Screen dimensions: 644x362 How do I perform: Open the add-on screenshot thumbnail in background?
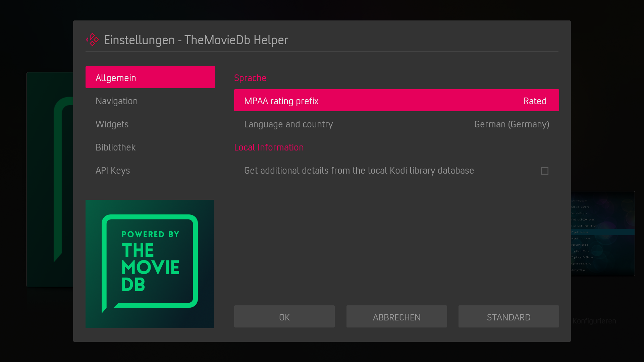(603, 234)
